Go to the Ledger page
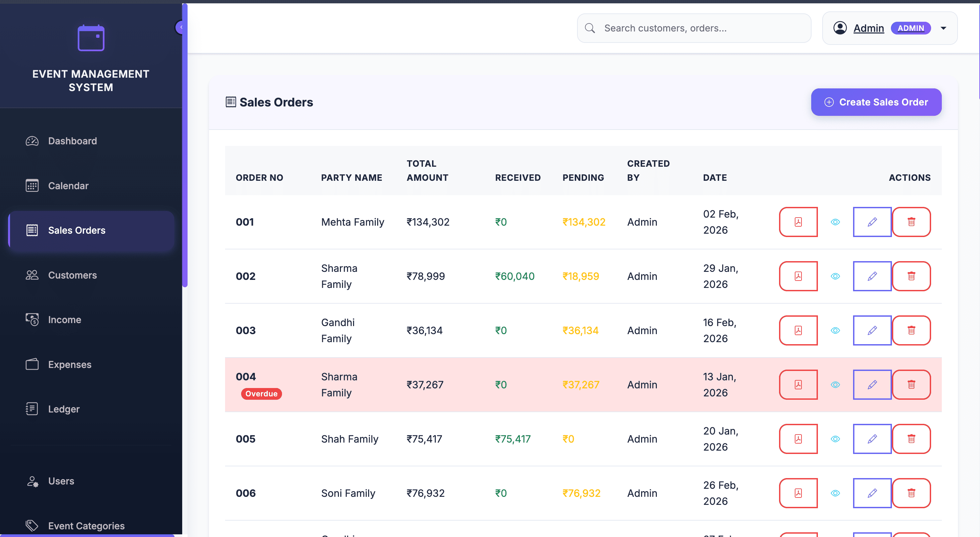The image size is (980, 537). pos(64,409)
